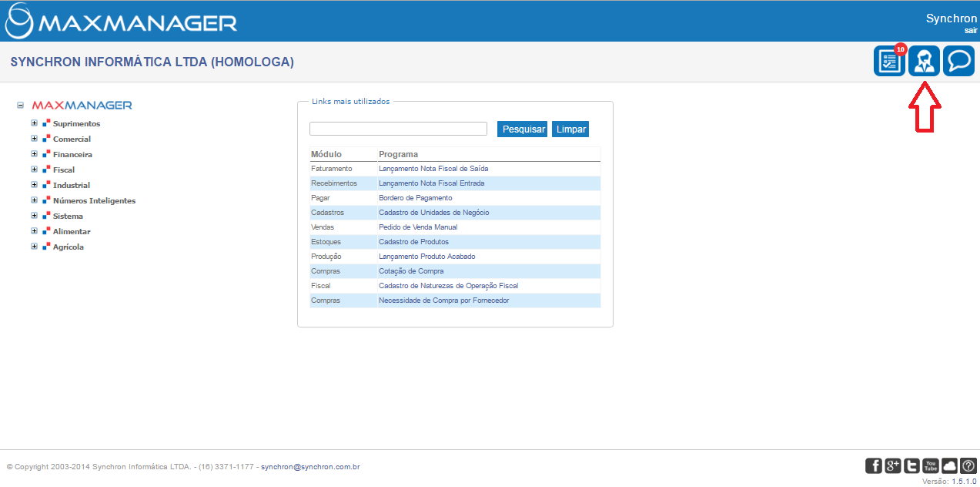
Task: Focus the search field in Links mais utilizados
Action: coord(398,129)
